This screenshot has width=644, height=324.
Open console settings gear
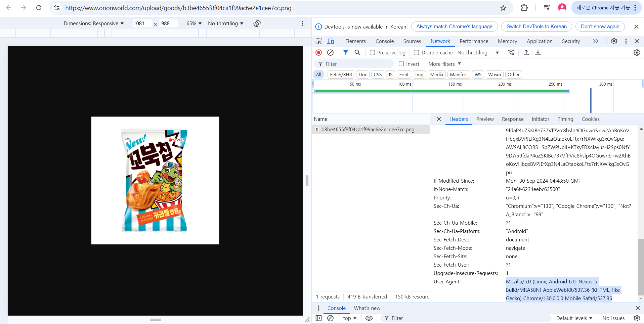click(637, 318)
